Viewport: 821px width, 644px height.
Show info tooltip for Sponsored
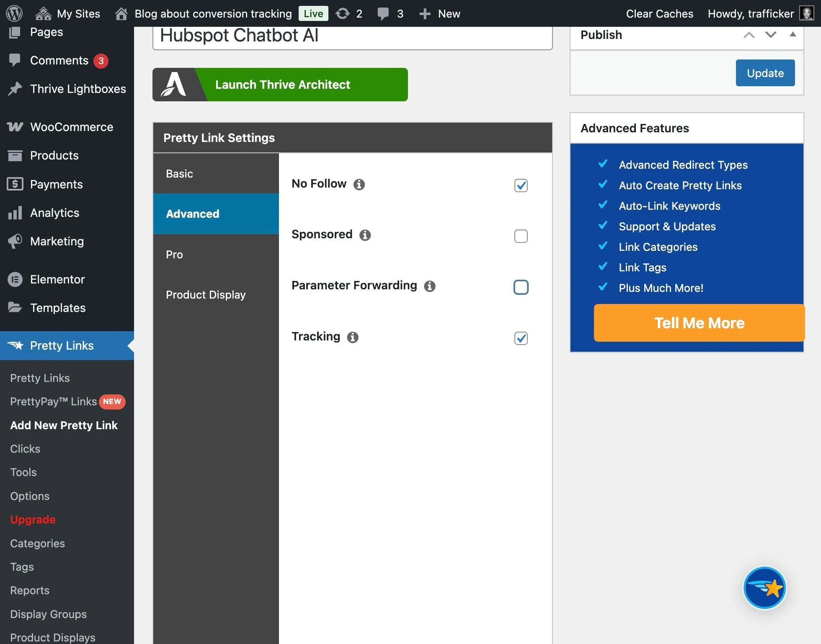click(365, 235)
